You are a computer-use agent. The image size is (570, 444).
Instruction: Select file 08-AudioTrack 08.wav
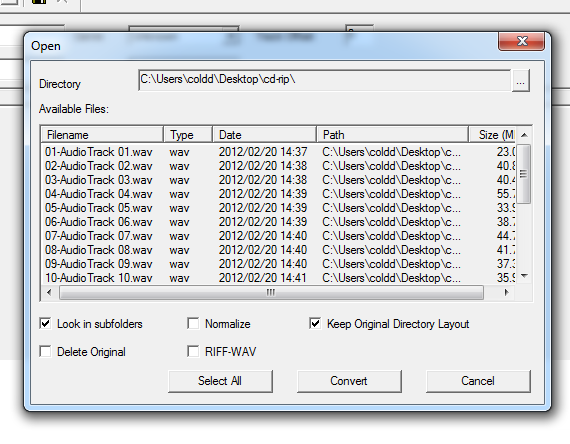(x=99, y=250)
